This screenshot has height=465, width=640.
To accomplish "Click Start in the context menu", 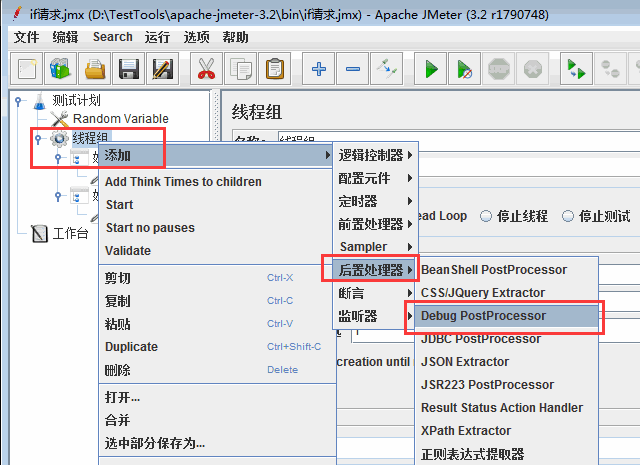I will pyautogui.click(x=216, y=205).
